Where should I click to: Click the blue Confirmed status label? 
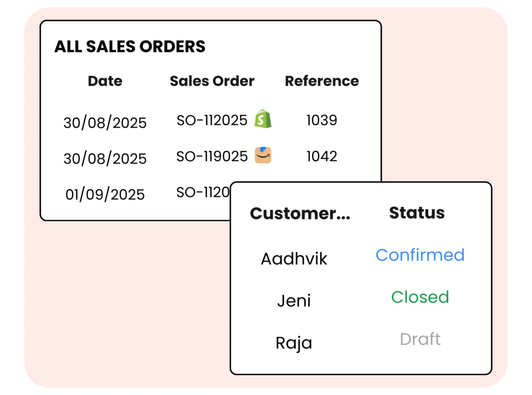coord(420,255)
